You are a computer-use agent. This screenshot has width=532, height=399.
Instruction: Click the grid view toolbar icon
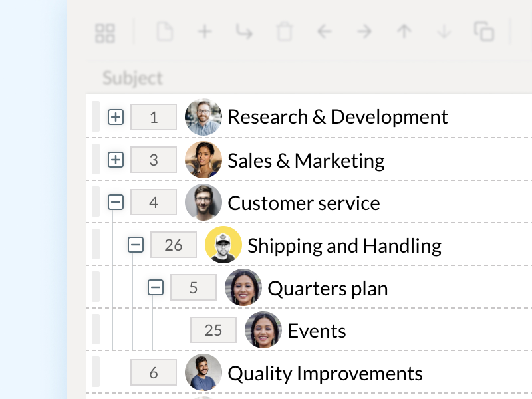[x=105, y=33]
